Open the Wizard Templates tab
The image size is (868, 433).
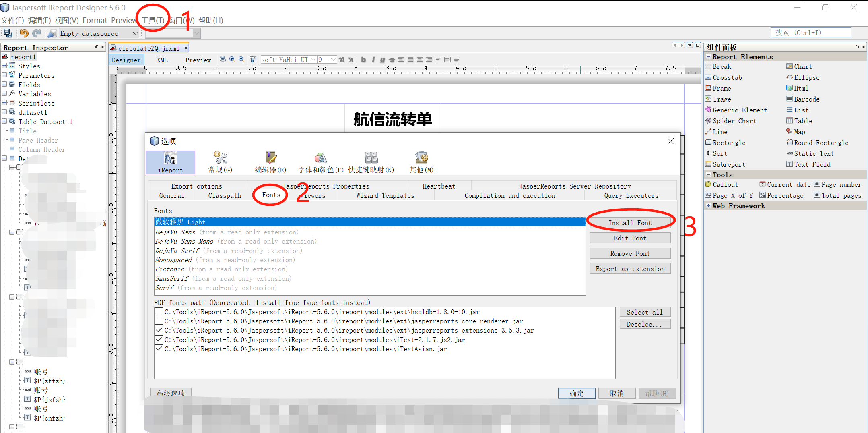tap(385, 195)
